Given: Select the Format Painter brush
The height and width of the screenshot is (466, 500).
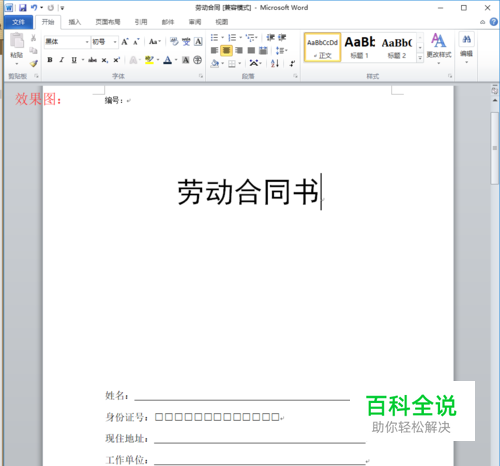Looking at the screenshot, I should [x=33, y=63].
